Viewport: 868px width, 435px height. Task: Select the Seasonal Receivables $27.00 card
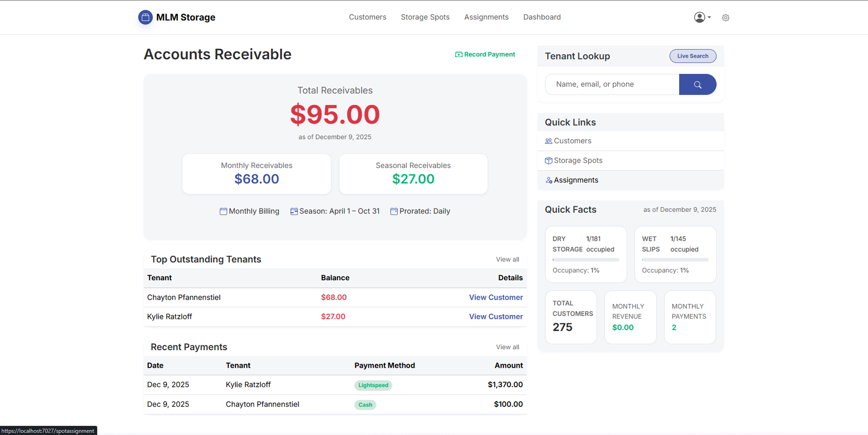point(413,174)
